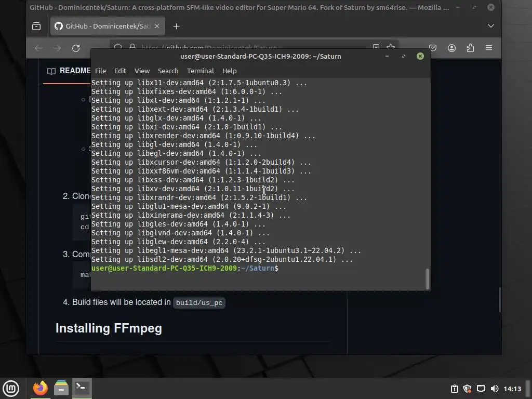Viewport: 532px width, 399px height.
Task: Click the libglew-dev:amd64 output line
Action: (178, 242)
